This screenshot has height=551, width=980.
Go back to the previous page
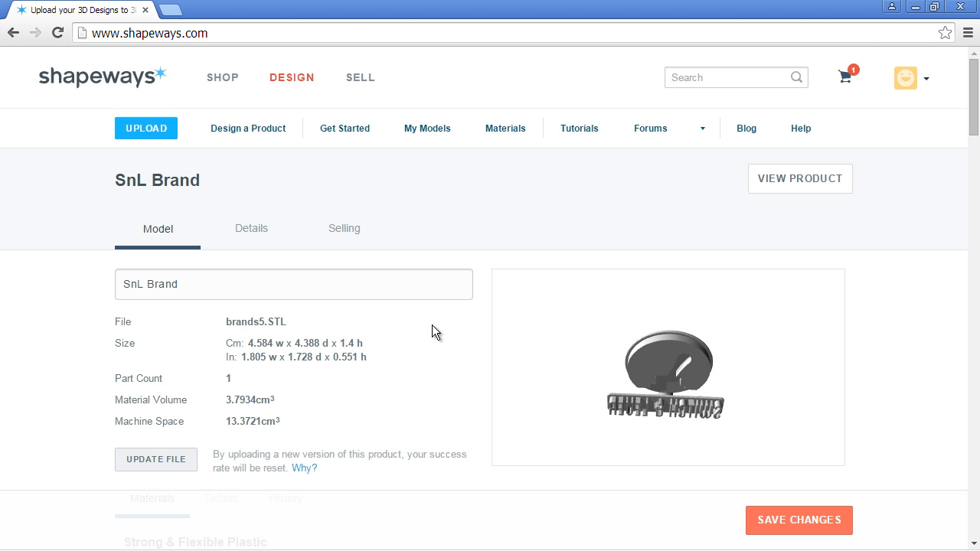[x=13, y=33]
